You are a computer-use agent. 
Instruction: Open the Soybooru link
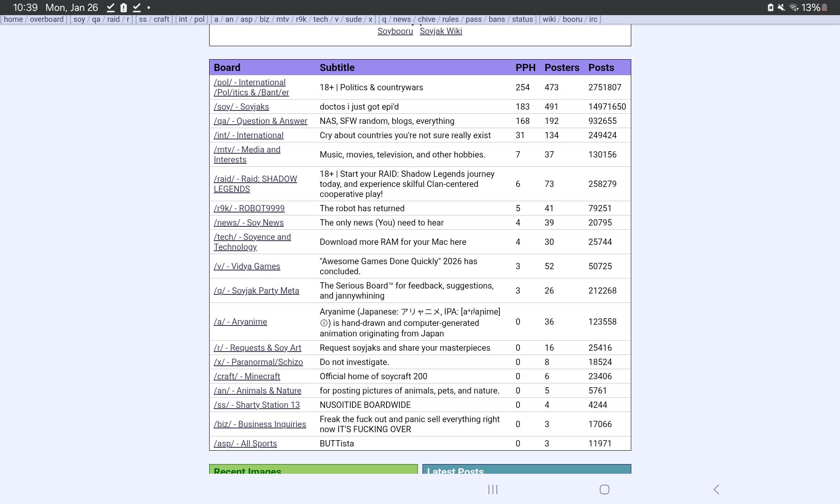[395, 31]
